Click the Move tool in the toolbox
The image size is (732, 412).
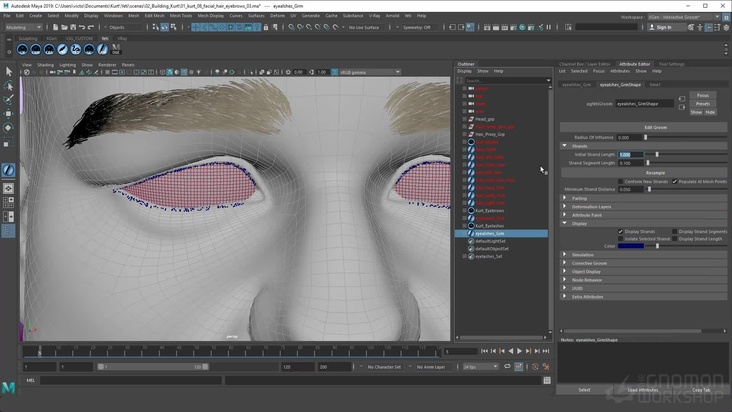tap(9, 114)
